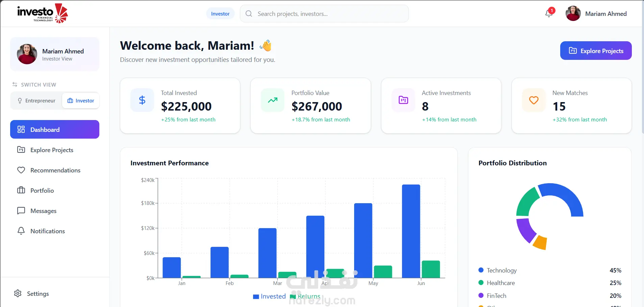Click the search magnifier icon
644x307 pixels.
249,14
